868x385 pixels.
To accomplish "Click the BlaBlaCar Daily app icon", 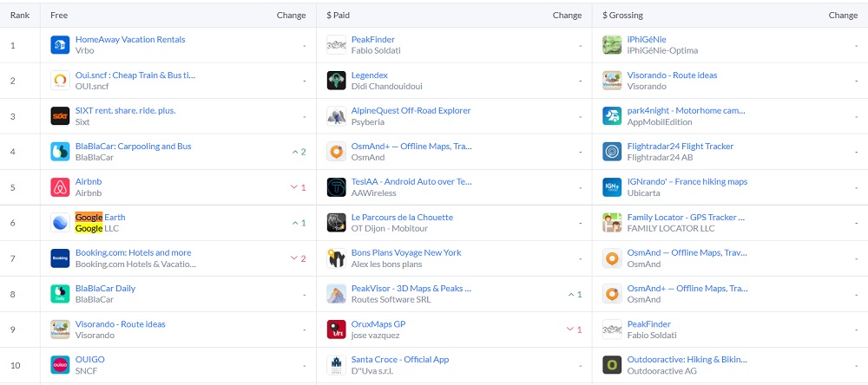I will [x=60, y=294].
